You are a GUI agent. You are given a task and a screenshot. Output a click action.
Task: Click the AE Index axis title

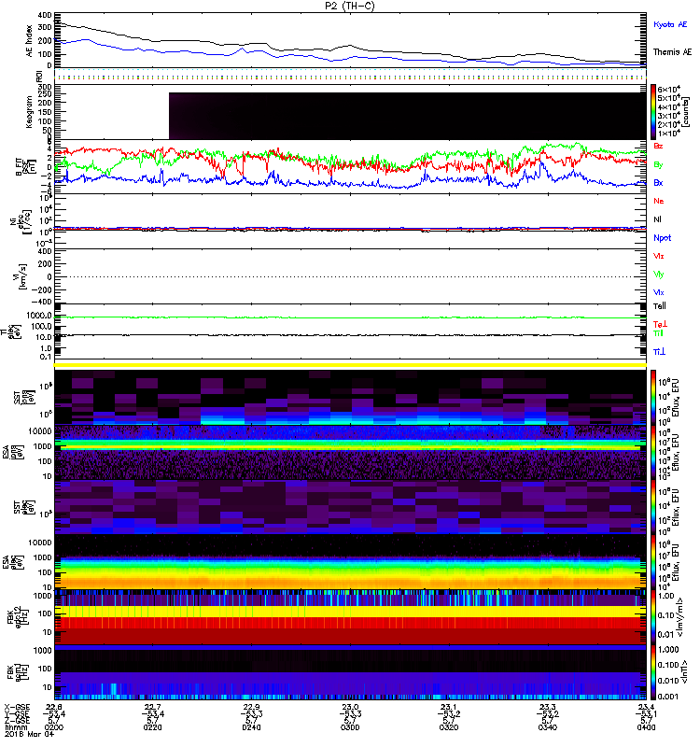tap(29, 41)
